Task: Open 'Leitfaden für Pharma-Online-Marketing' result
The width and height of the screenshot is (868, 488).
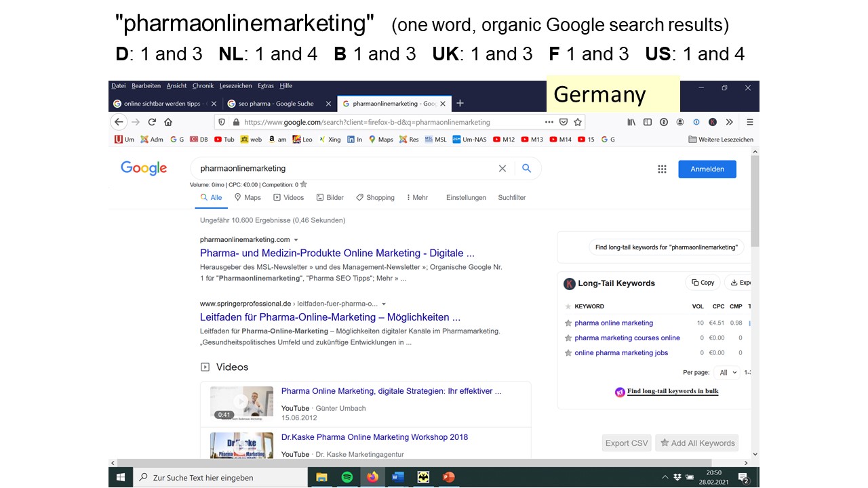Action: coord(330,317)
